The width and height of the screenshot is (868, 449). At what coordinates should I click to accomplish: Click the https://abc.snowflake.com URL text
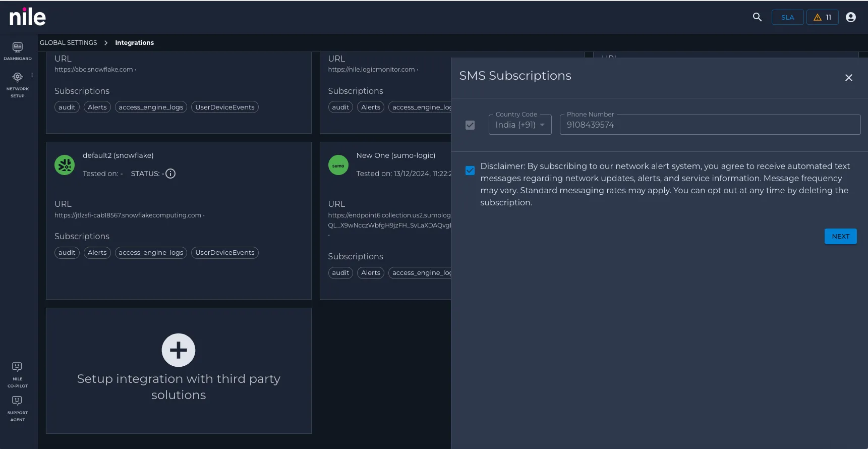point(94,70)
